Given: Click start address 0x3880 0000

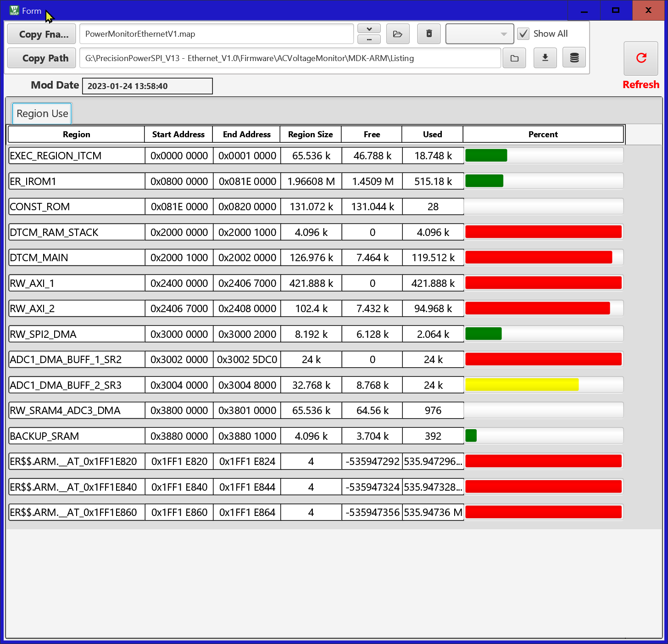Looking at the screenshot, I should click(179, 436).
